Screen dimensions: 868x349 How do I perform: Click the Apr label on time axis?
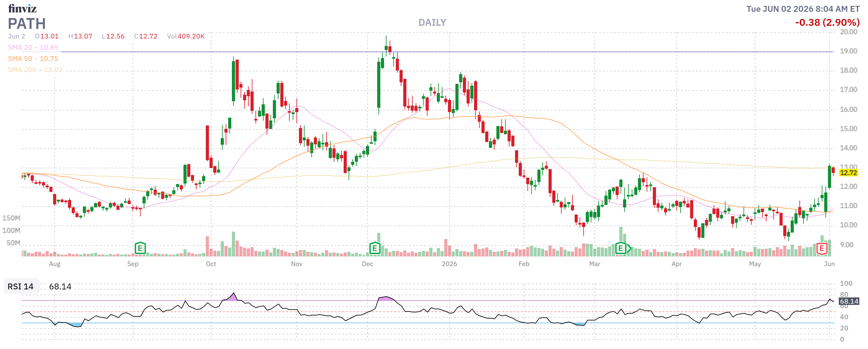coord(676,264)
